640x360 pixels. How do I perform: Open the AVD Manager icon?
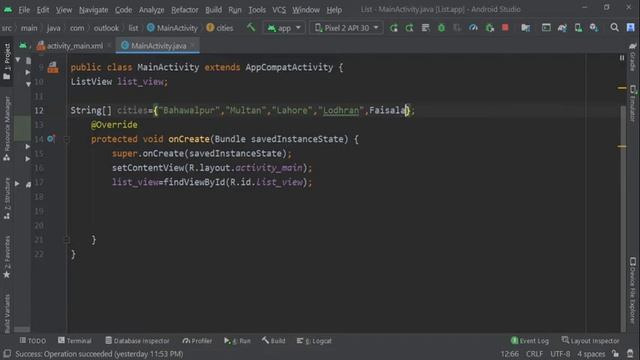(x=578, y=28)
